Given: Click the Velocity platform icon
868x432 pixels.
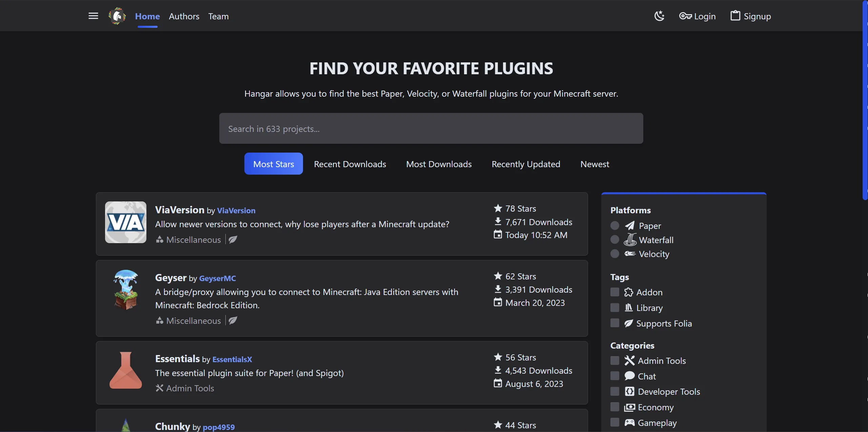Looking at the screenshot, I should click(630, 254).
